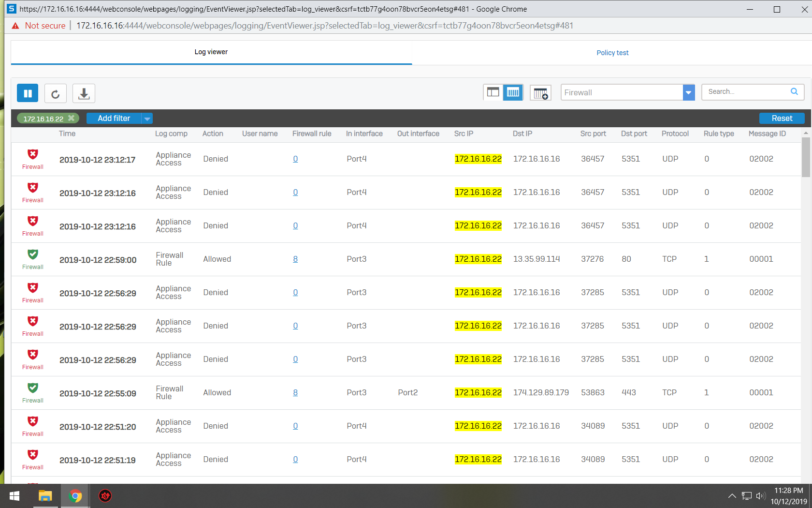Remove the 172.16.16.22 filter chip
Image resolution: width=812 pixels, height=508 pixels.
coord(72,118)
